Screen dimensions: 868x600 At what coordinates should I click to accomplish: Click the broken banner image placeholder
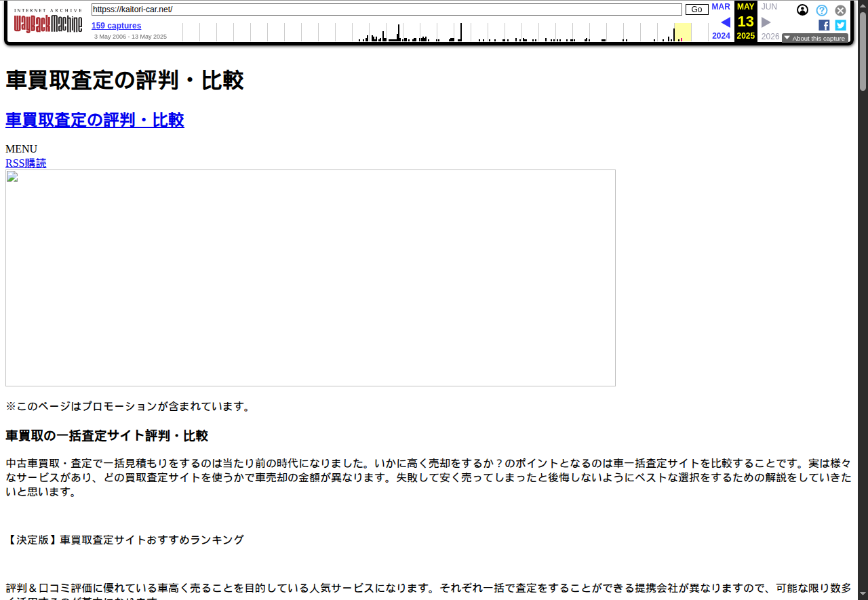pos(310,278)
